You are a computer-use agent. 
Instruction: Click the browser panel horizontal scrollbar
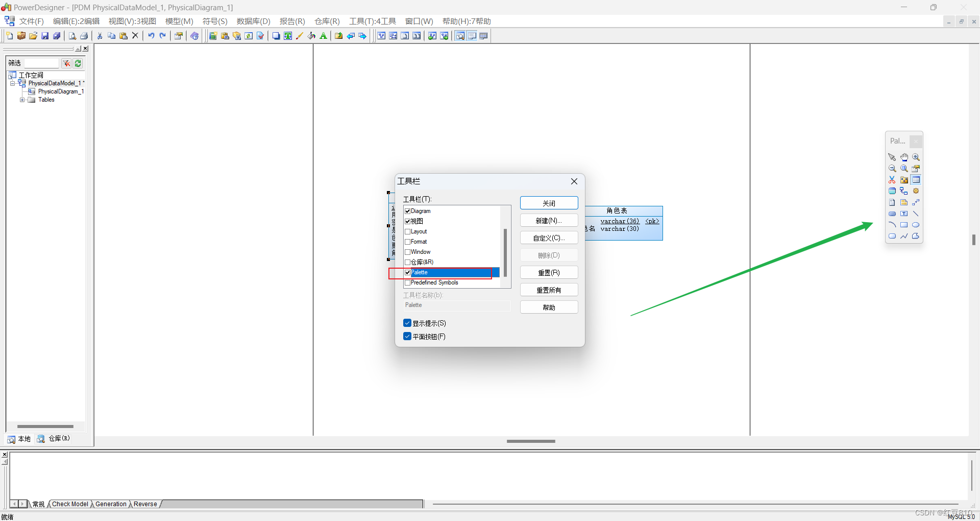(45, 426)
